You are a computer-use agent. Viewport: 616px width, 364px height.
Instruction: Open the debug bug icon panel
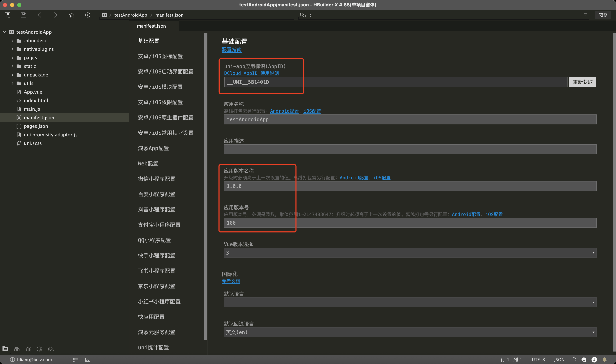tap(28, 349)
